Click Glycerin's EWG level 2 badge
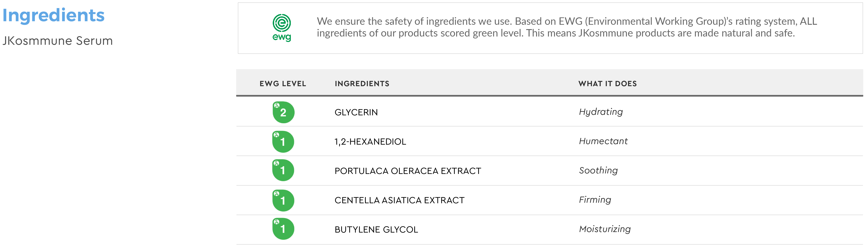868x248 pixels. click(x=283, y=112)
